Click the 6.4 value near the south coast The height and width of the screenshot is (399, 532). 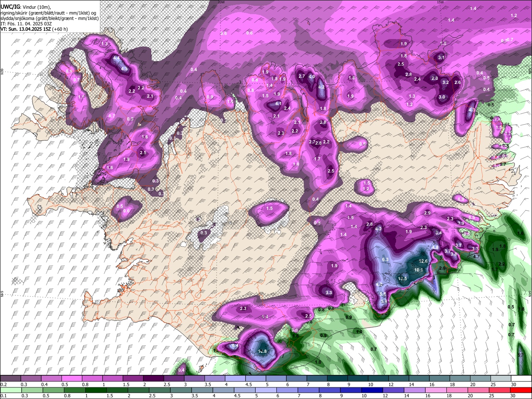pyautogui.click(x=235, y=345)
